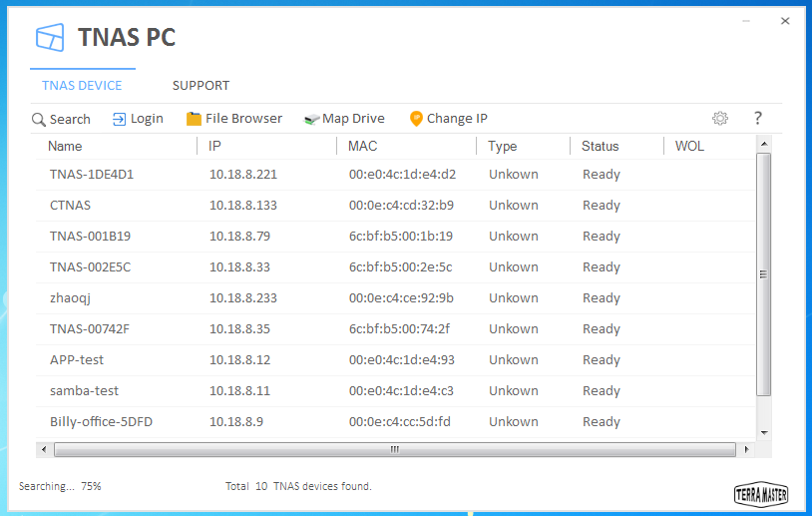Click the Login arrow icon
This screenshot has height=516, width=812.
[x=120, y=119]
